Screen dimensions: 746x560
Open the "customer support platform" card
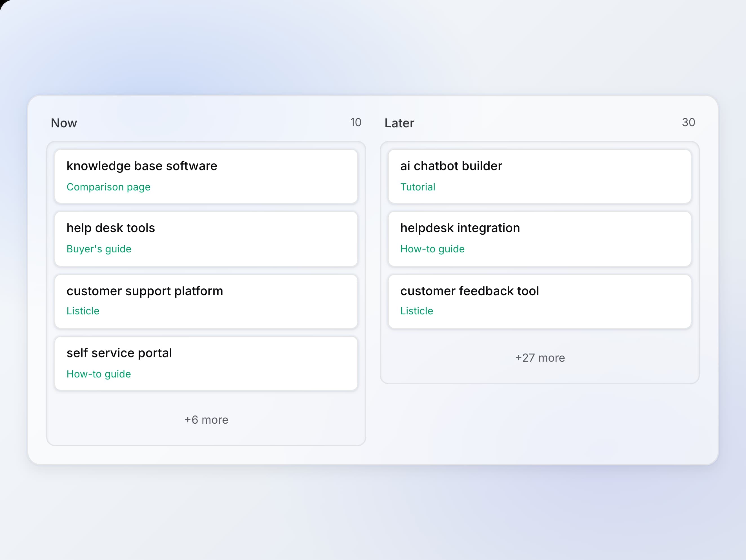tap(207, 301)
